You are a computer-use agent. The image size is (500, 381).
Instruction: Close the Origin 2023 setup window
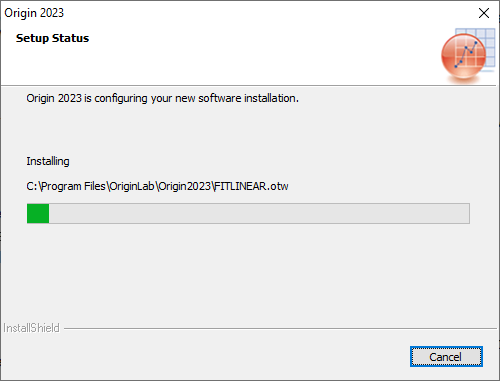point(484,13)
